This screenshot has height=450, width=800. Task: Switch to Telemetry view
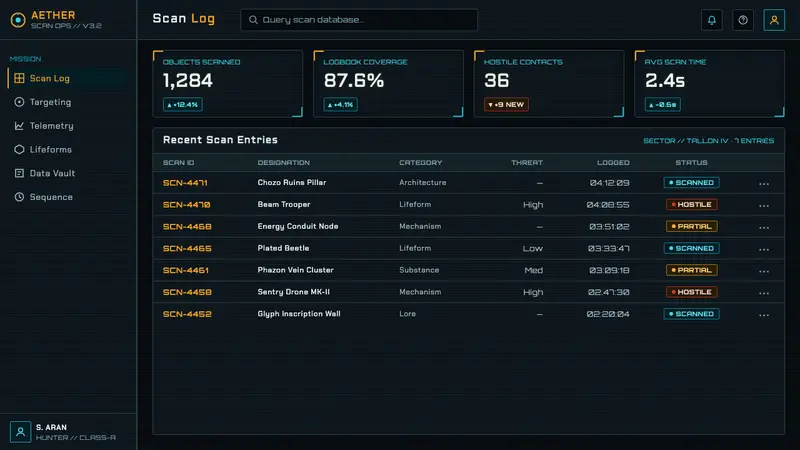[x=69, y=126]
